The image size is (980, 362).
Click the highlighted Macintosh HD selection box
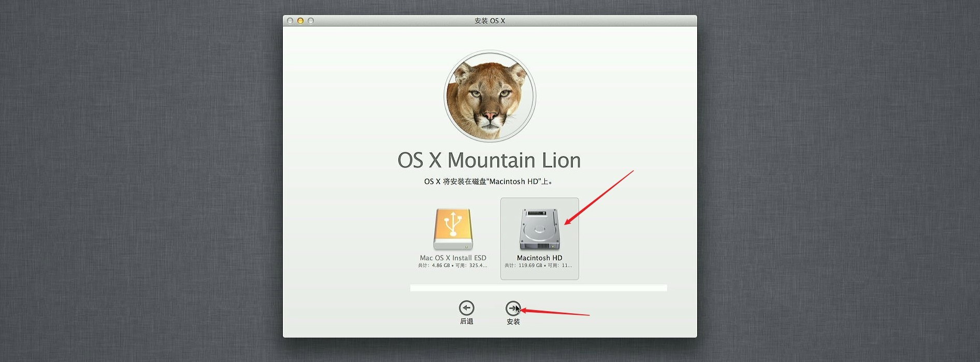pyautogui.click(x=539, y=239)
